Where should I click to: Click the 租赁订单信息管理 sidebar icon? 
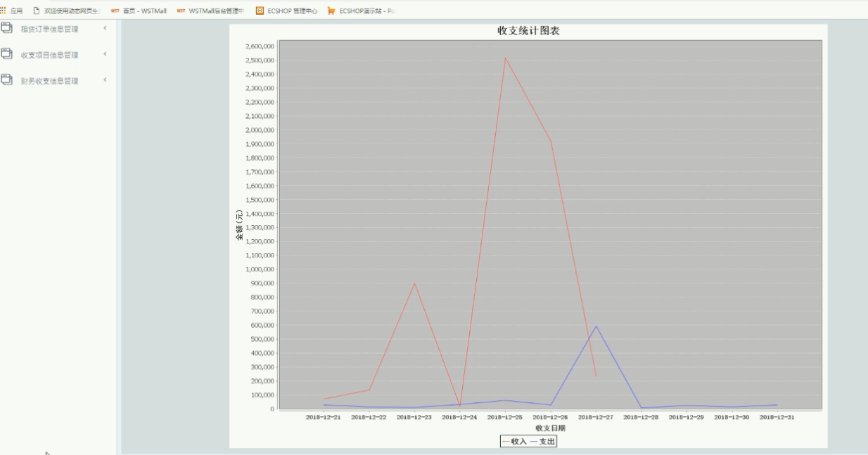pyautogui.click(x=7, y=28)
